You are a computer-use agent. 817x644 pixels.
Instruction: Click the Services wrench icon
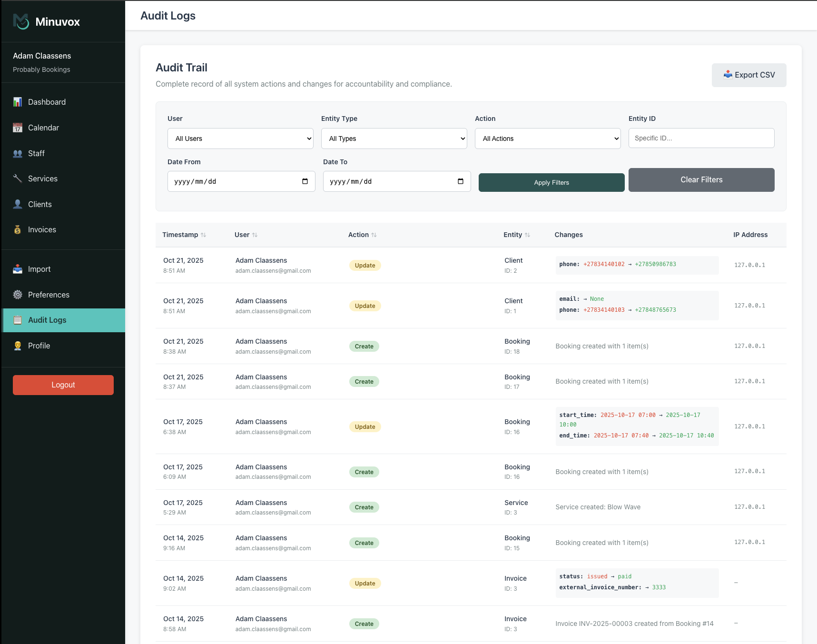tap(18, 178)
